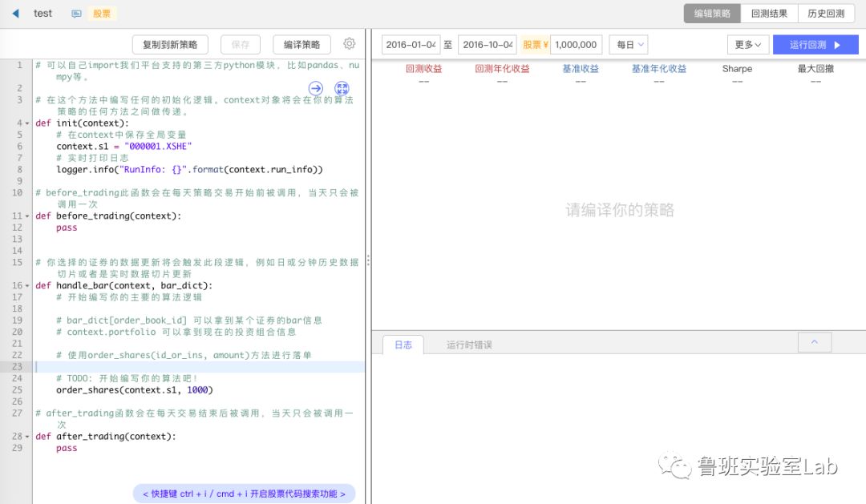Click 复制到新策略 button
Viewport: 866px width, 504px height.
170,45
